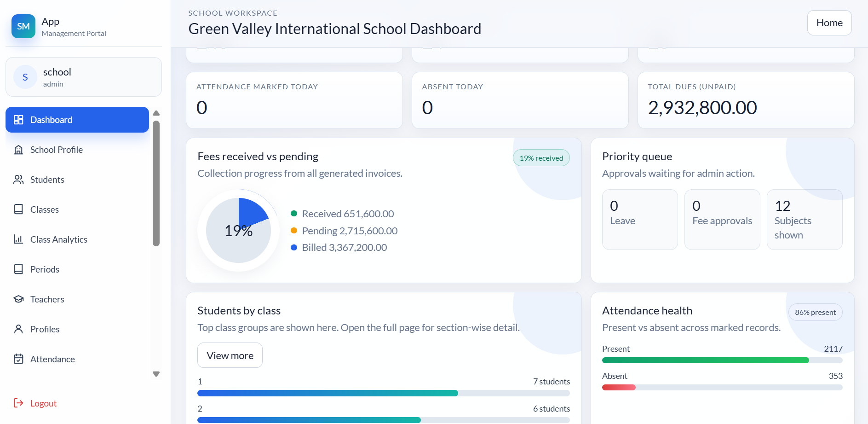The height and width of the screenshot is (424, 868).
Task: Click the 86% present badge
Action: [816, 312]
